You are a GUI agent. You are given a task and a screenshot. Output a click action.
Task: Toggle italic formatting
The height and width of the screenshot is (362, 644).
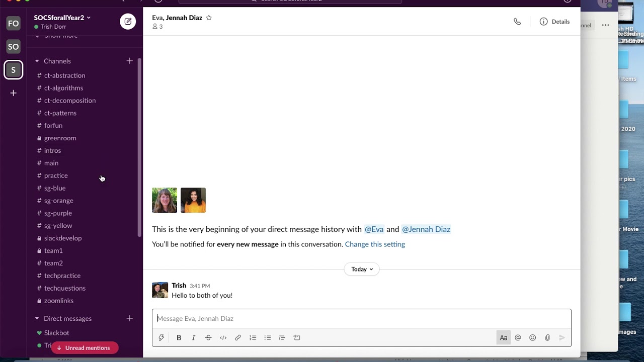coord(193,338)
